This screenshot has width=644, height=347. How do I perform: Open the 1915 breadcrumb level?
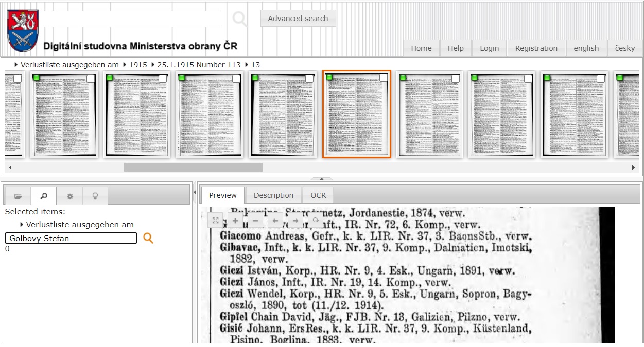click(137, 65)
